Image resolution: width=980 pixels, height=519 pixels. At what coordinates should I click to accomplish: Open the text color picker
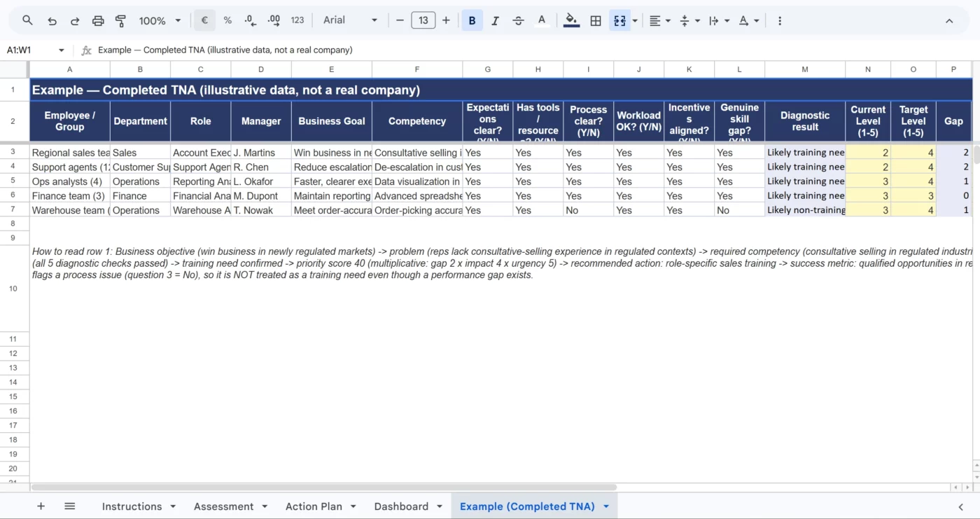tap(541, 21)
